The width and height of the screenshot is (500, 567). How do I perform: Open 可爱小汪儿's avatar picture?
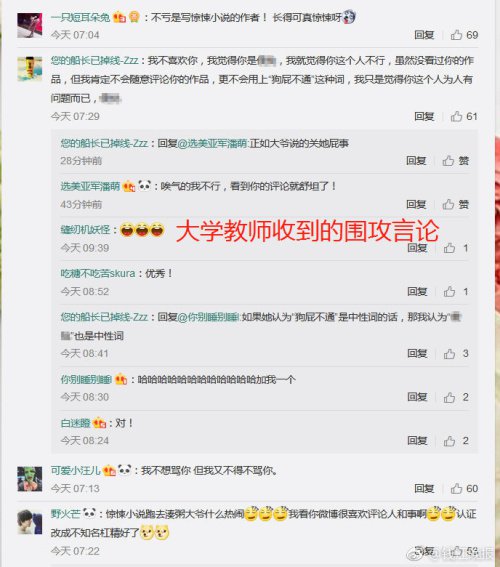30,479
